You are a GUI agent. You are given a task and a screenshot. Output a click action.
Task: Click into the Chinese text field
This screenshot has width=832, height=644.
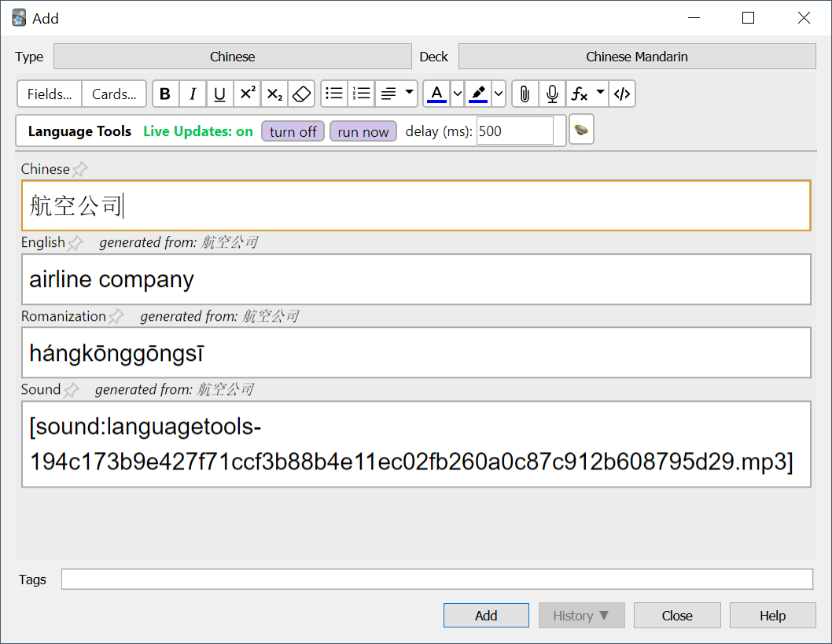click(416, 205)
